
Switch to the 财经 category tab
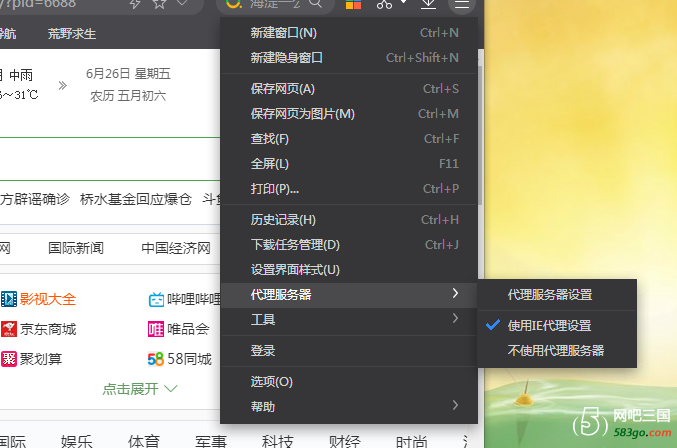click(x=345, y=441)
